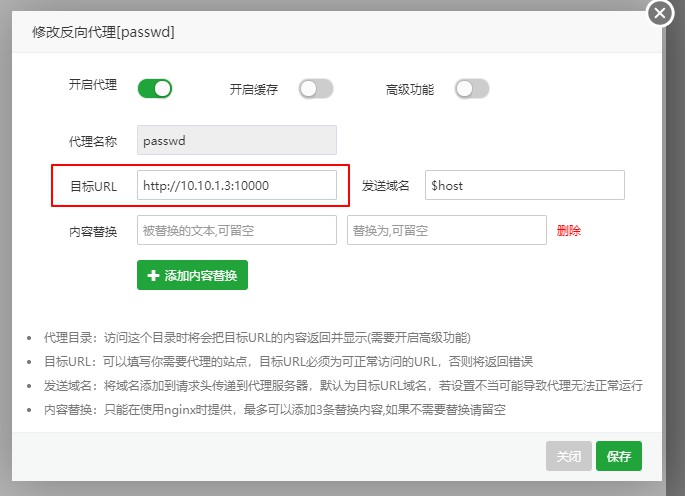
Task: Click the plus icon on 添加内容替换
Action: pos(153,275)
